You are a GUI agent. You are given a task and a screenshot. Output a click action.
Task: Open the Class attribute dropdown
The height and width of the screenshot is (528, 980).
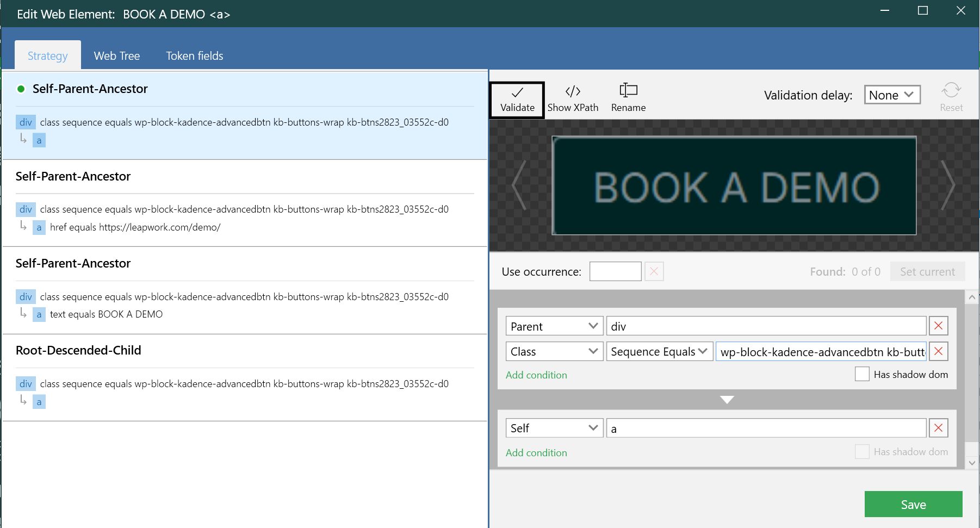(554, 351)
